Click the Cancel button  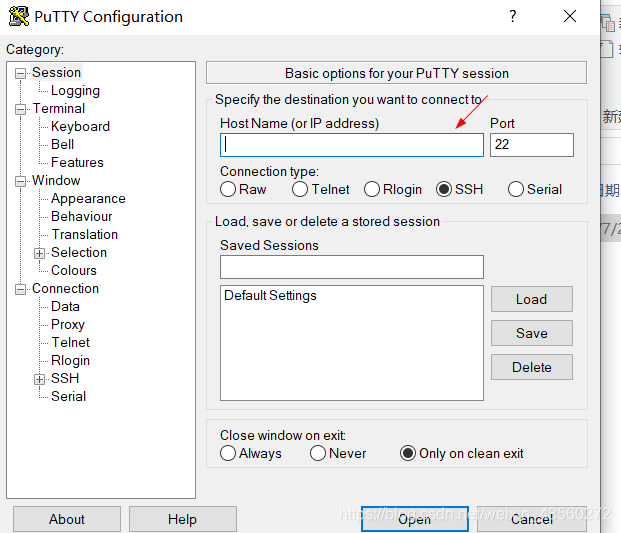click(531, 519)
